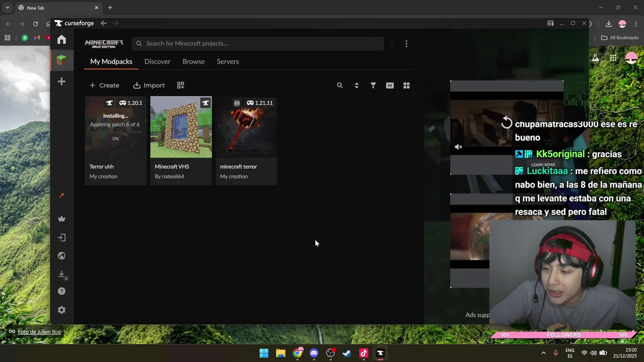This screenshot has height=362, width=644.
Task: Click the Minecraft Java Edition logo
Action: [x=104, y=44]
